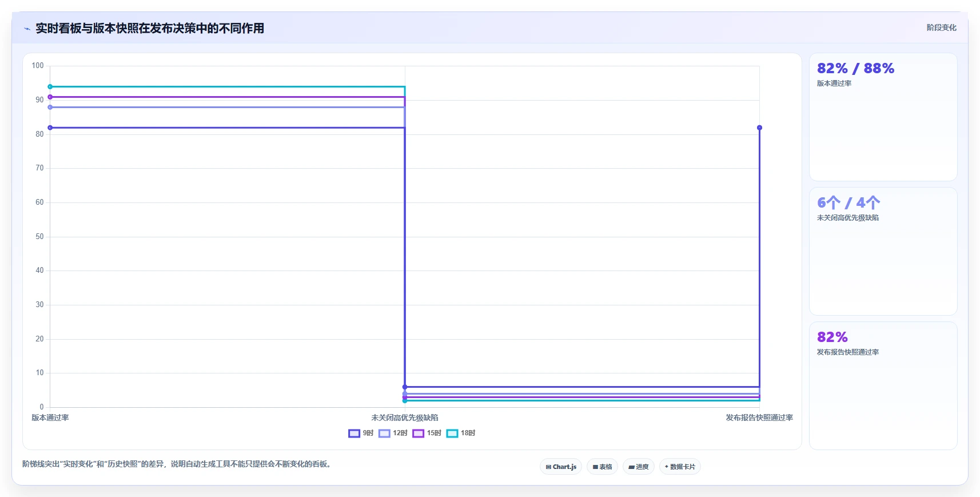Open the 6个 / 4个 未关闭高优先级缺陷 card
Viewport: 980px width, 497px height.
[883, 252]
